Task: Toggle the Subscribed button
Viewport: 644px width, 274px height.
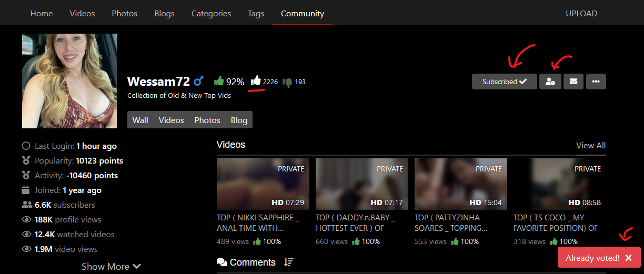Action: pos(504,82)
